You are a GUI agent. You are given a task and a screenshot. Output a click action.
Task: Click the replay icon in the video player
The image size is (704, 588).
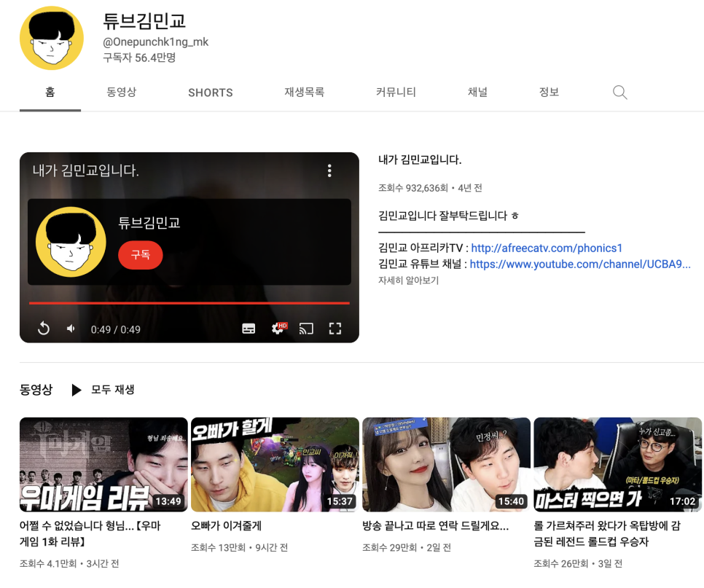[x=44, y=329]
